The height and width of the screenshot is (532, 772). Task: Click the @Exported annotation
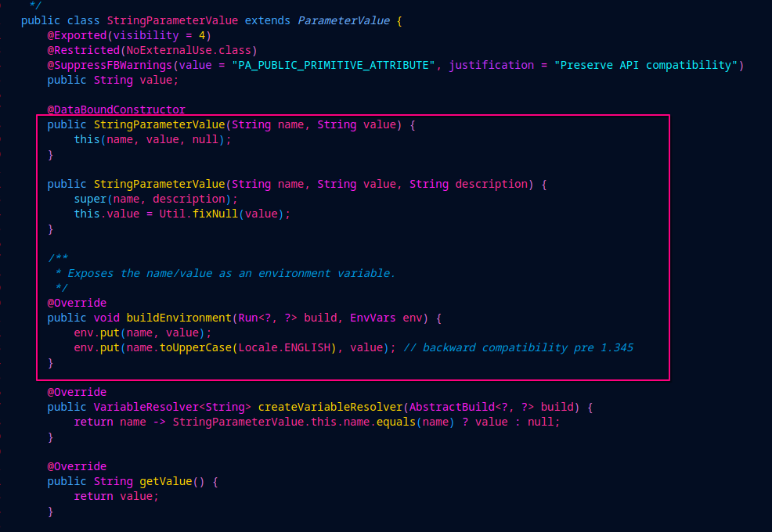77,35
